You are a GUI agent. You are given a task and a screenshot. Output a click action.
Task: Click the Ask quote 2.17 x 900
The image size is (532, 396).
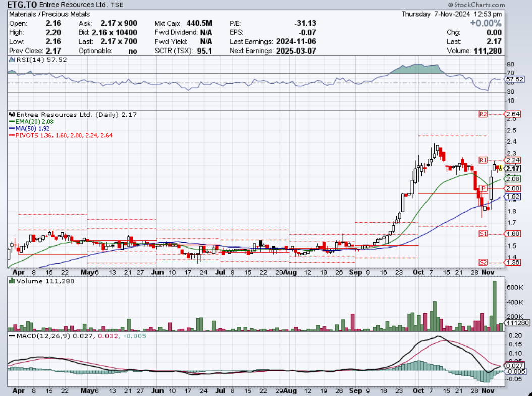coord(119,23)
